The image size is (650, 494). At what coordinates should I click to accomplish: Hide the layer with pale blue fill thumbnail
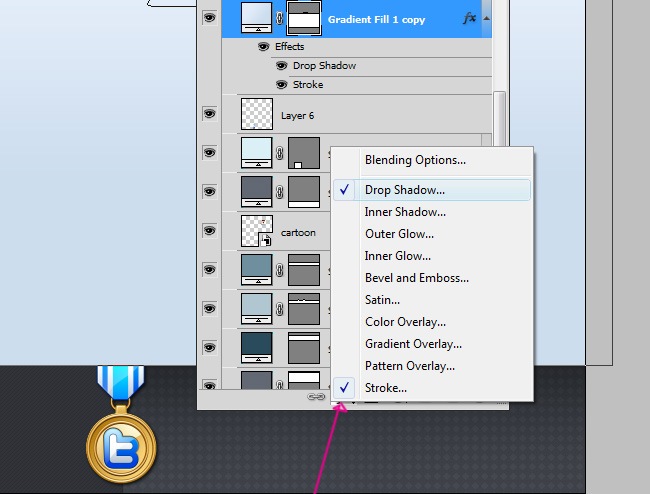tap(209, 153)
